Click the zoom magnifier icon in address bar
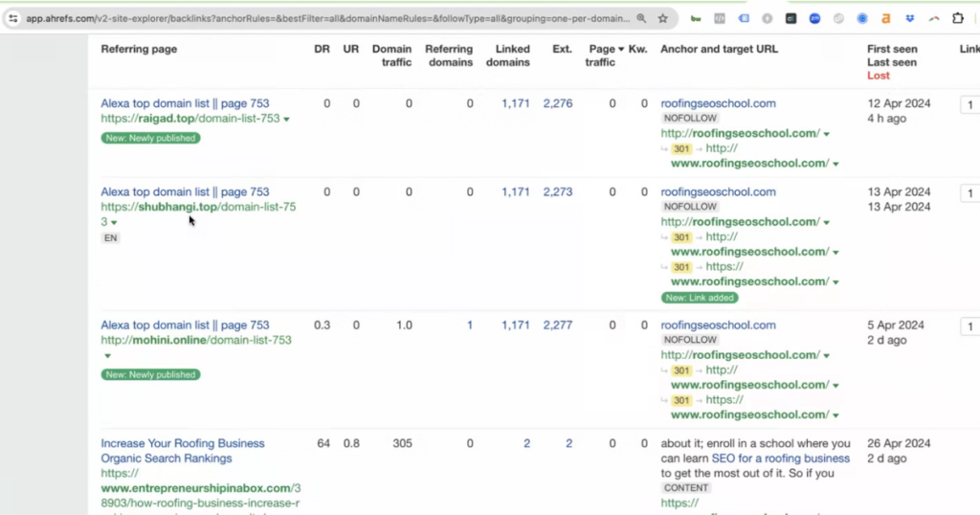The image size is (980, 515). pyautogui.click(x=641, y=19)
